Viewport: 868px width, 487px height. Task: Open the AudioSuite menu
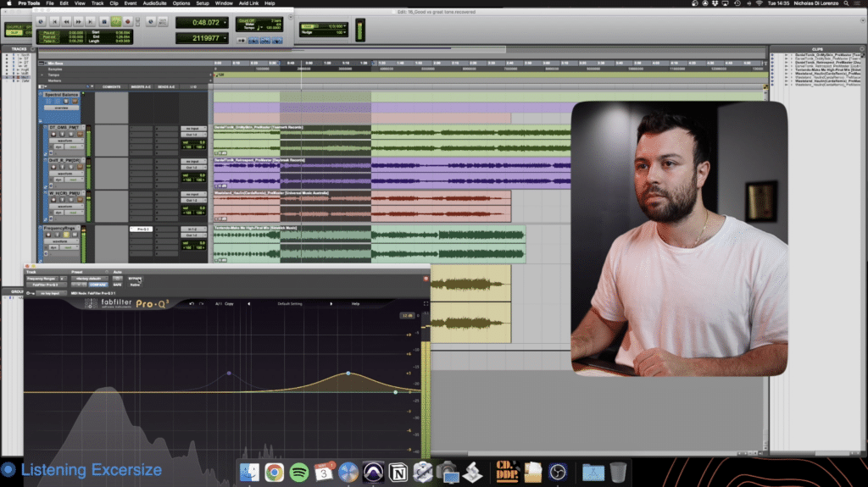pos(154,3)
